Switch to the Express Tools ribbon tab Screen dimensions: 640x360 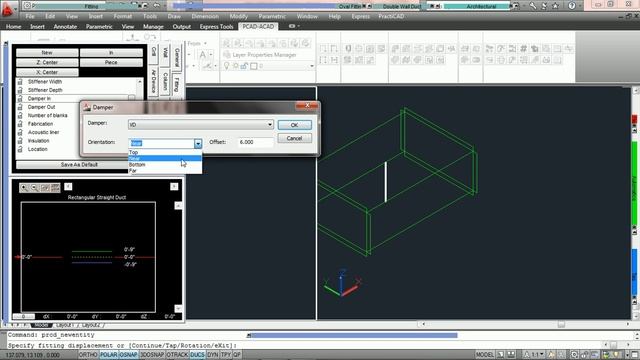216,27
